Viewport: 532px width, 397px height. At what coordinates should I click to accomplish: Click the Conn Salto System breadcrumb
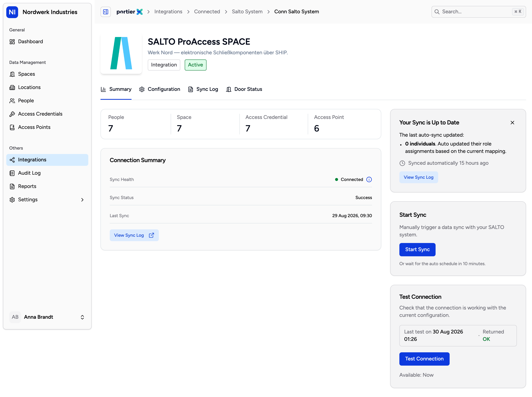coord(297,12)
